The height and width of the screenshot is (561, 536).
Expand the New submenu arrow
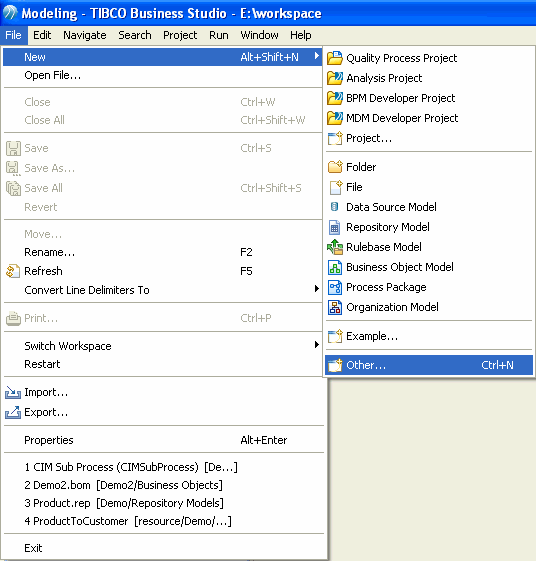tap(317, 56)
